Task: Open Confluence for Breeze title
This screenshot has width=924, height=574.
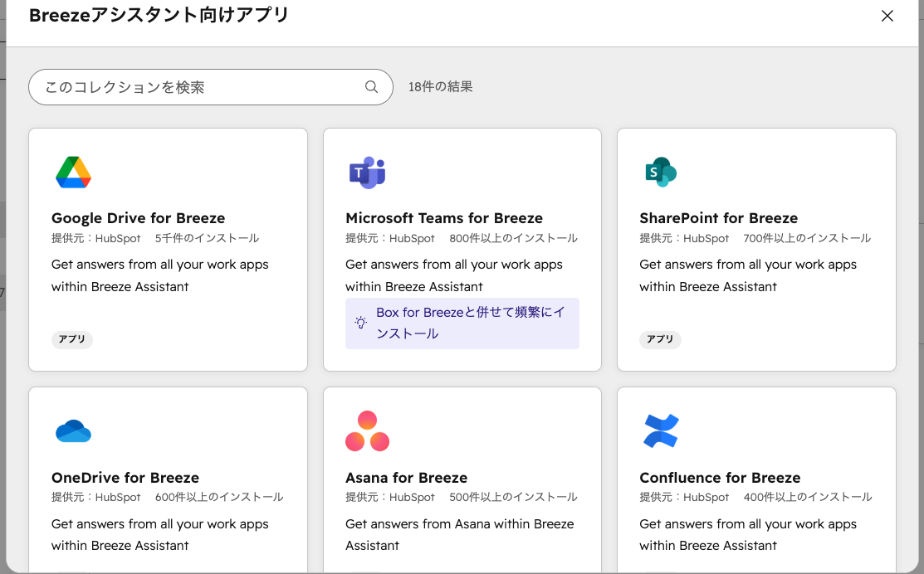Action: [720, 478]
